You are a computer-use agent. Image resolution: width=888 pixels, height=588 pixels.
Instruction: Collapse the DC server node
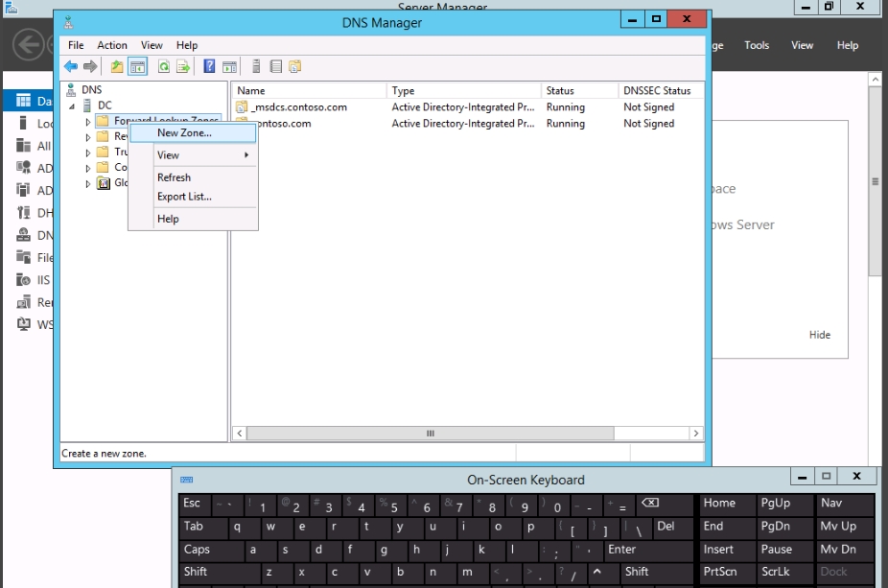point(72,106)
